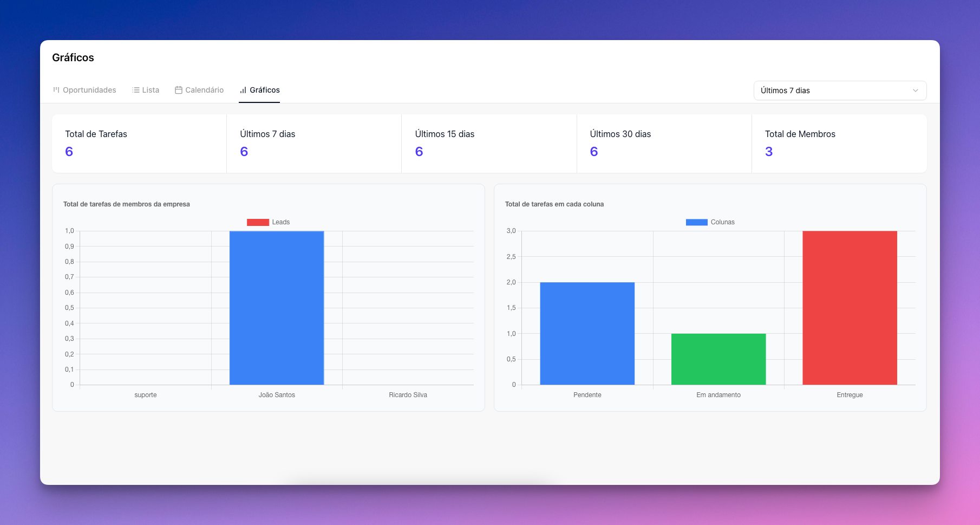Click the Últimos 30 dias stat card
The height and width of the screenshot is (525, 980).
[664, 144]
